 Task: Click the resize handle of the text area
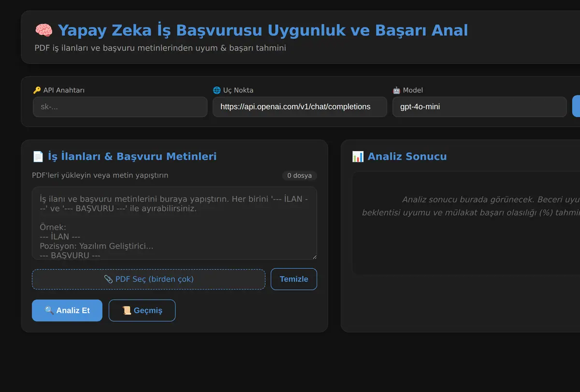tap(314, 256)
